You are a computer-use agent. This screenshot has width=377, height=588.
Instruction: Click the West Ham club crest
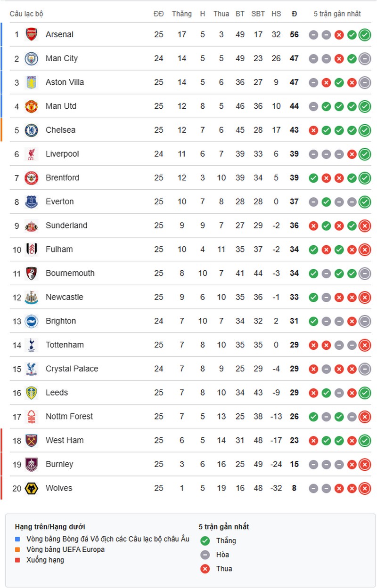[x=32, y=440]
